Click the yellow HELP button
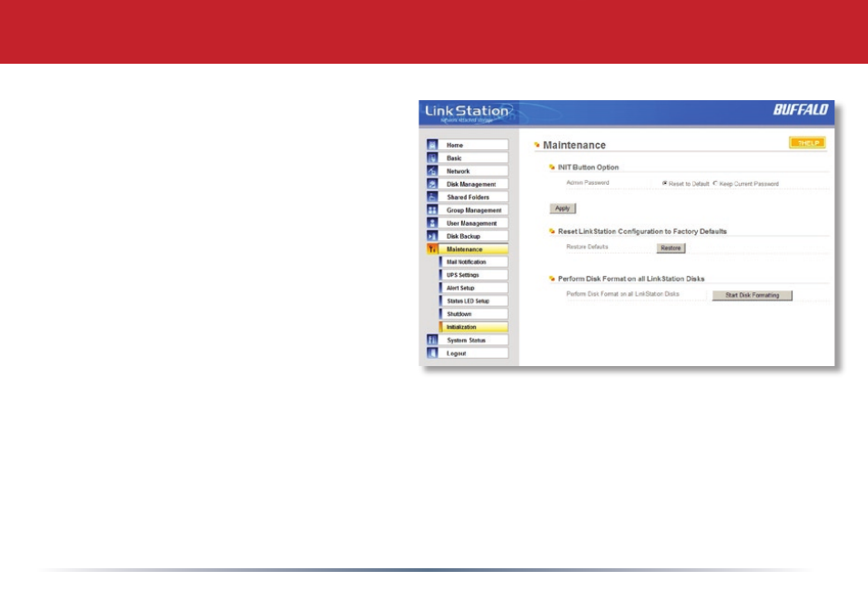 coord(807,143)
